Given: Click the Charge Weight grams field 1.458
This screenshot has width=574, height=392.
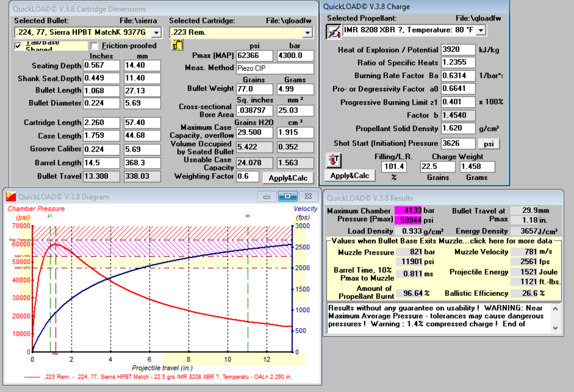Looking at the screenshot, I should [477, 167].
